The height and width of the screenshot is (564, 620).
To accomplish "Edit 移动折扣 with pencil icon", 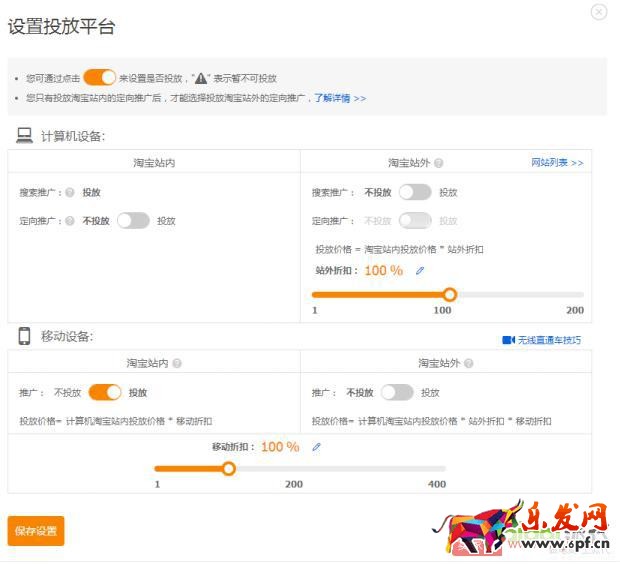I will [316, 447].
